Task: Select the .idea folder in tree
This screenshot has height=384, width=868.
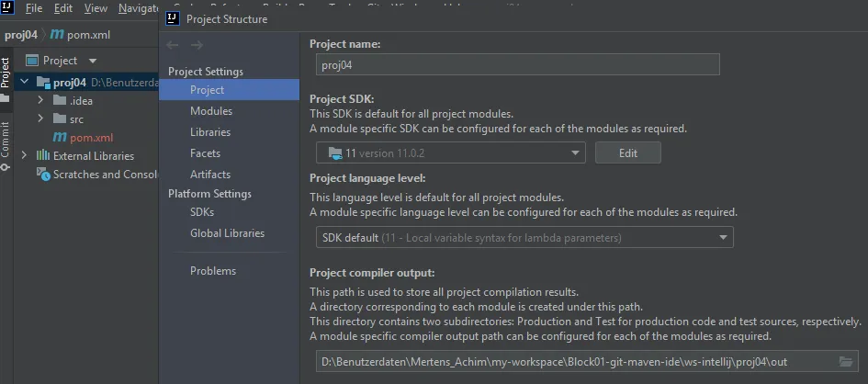Action: (81, 101)
